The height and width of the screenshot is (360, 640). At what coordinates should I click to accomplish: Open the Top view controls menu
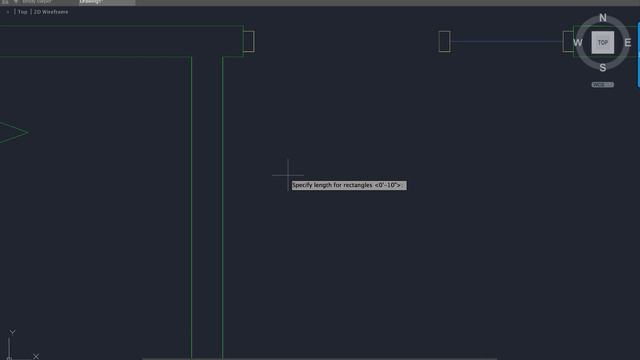22,12
